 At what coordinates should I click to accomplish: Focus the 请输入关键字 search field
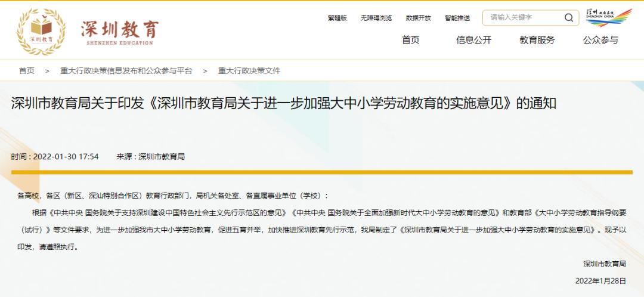522,18
